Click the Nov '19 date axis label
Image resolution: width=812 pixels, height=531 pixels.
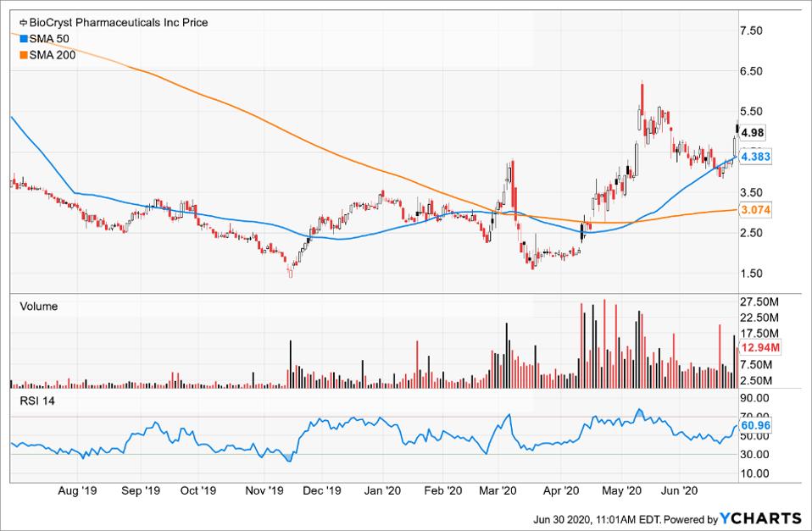click(x=264, y=490)
